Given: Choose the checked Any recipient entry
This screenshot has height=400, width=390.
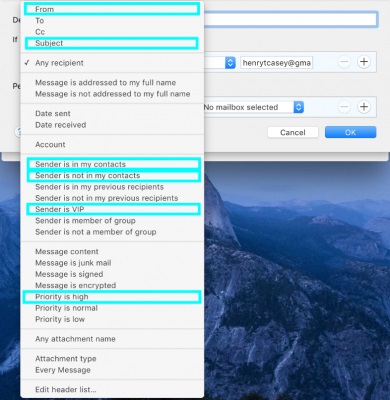Looking at the screenshot, I should point(112,63).
